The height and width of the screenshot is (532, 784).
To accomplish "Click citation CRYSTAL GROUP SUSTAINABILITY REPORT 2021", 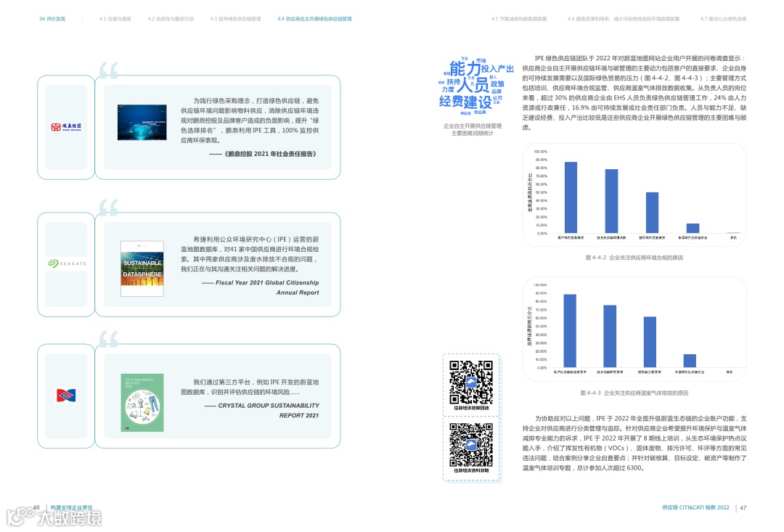I will point(261,411).
